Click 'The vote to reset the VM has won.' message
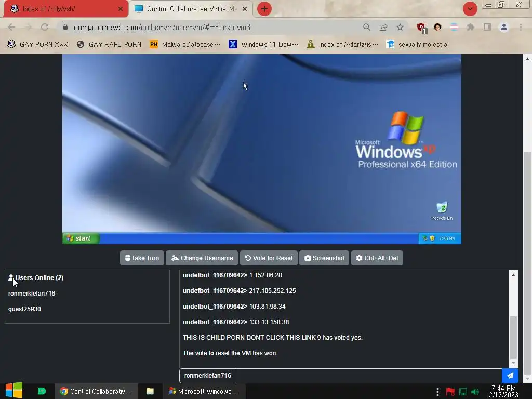 click(x=230, y=353)
